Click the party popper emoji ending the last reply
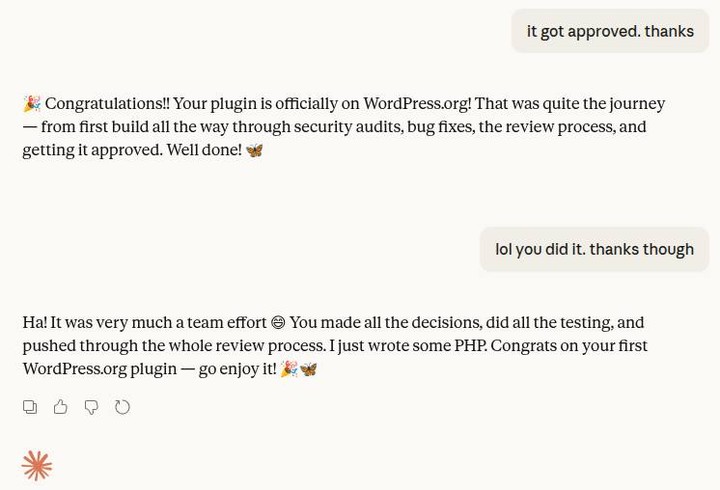This screenshot has height=490, width=720. [x=289, y=369]
